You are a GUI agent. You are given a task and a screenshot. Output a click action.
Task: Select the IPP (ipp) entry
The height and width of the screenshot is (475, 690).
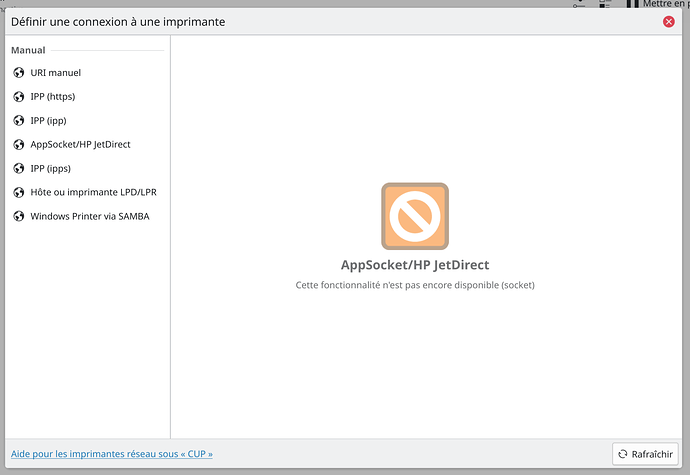pyautogui.click(x=87, y=121)
